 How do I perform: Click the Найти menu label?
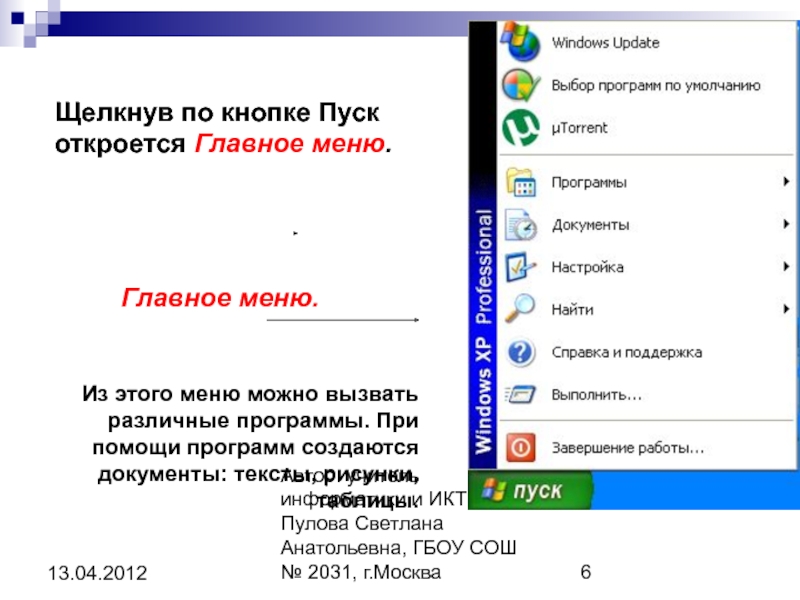(572, 309)
